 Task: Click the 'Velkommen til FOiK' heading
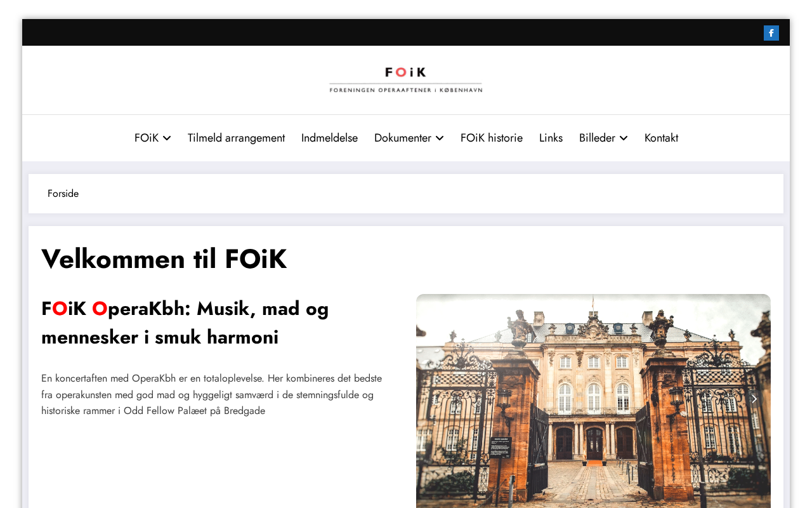click(x=164, y=259)
